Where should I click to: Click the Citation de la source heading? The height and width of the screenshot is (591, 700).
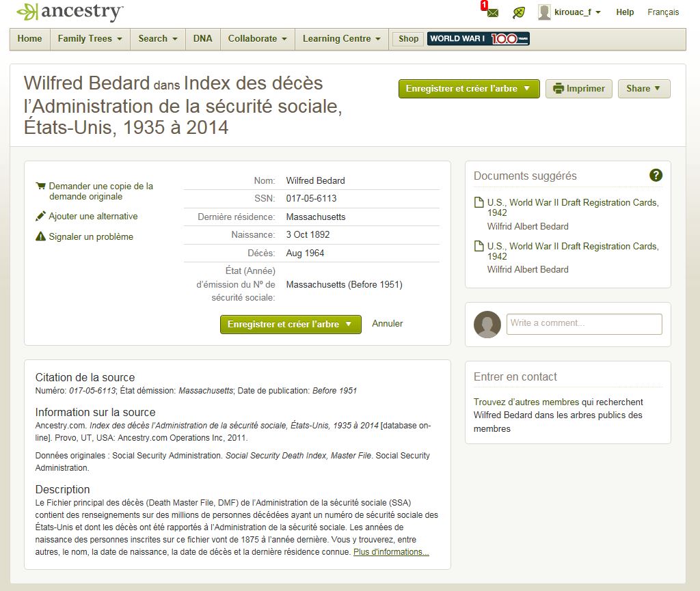coord(85,377)
